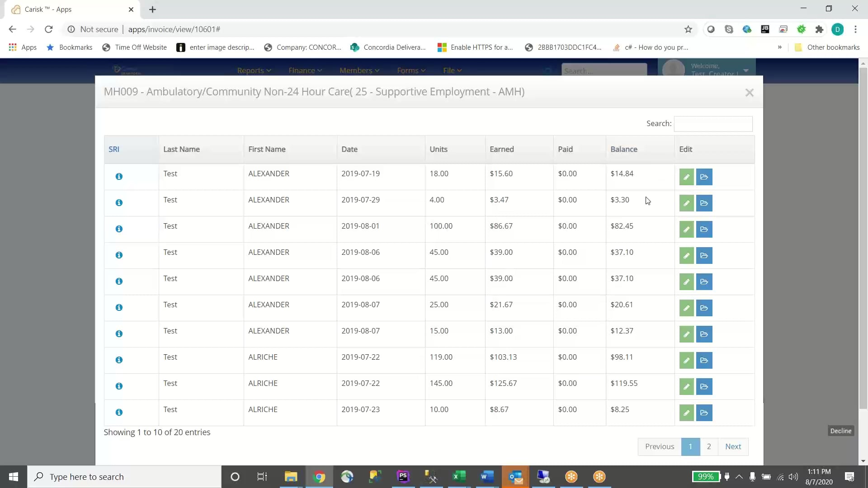Click the info icon on the first Test row
The width and height of the screenshot is (868, 488).
coord(119,176)
